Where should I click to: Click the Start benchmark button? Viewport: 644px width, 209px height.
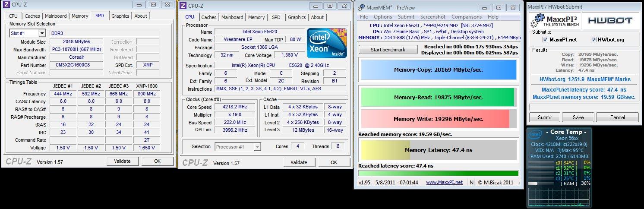click(x=388, y=50)
